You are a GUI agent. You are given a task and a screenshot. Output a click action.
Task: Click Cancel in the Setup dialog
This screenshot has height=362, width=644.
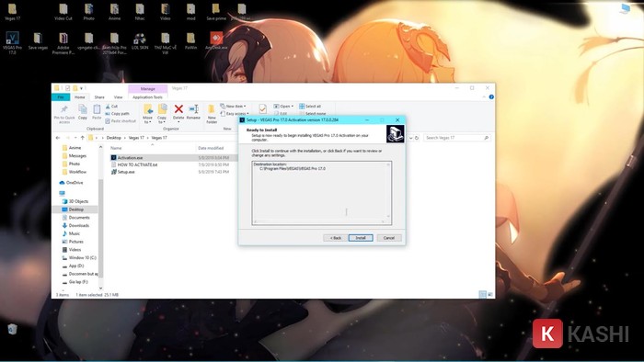click(389, 238)
